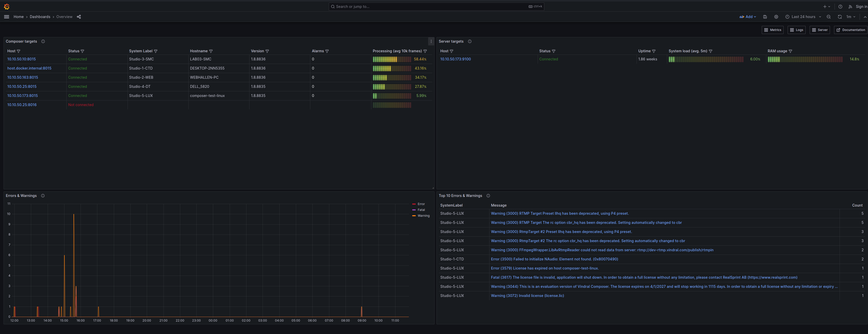Filter the Version column

pos(267,51)
